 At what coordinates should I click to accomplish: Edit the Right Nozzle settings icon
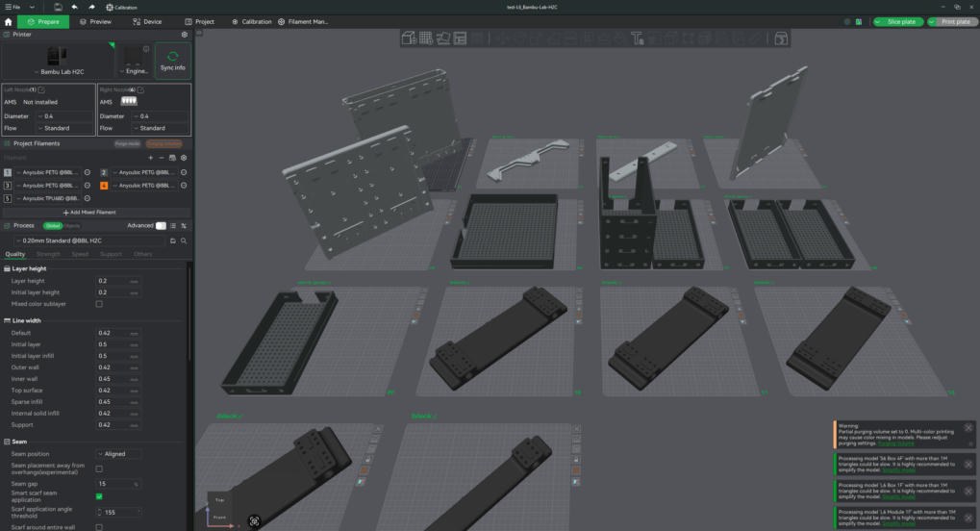coord(140,89)
